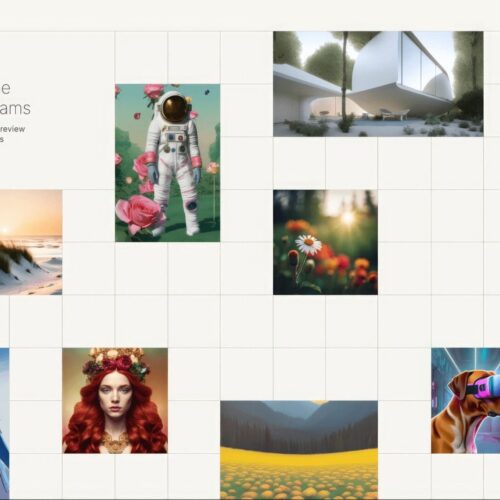500x500 pixels.
Task: Select the modern white house image
Action: (x=378, y=84)
